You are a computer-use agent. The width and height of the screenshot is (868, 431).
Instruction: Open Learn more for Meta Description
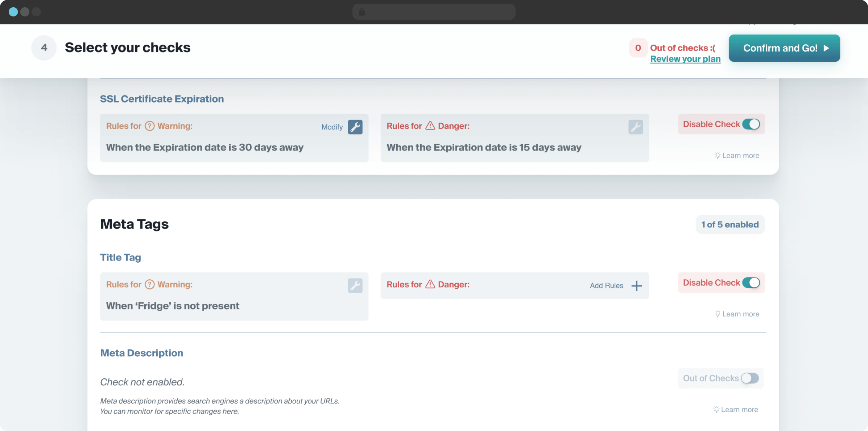pyautogui.click(x=739, y=409)
